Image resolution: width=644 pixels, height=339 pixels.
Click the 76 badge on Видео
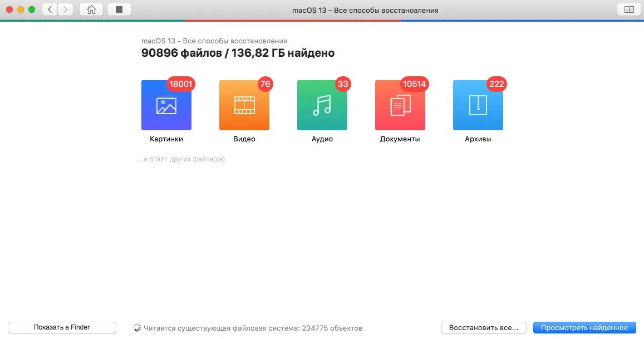pyautogui.click(x=266, y=84)
